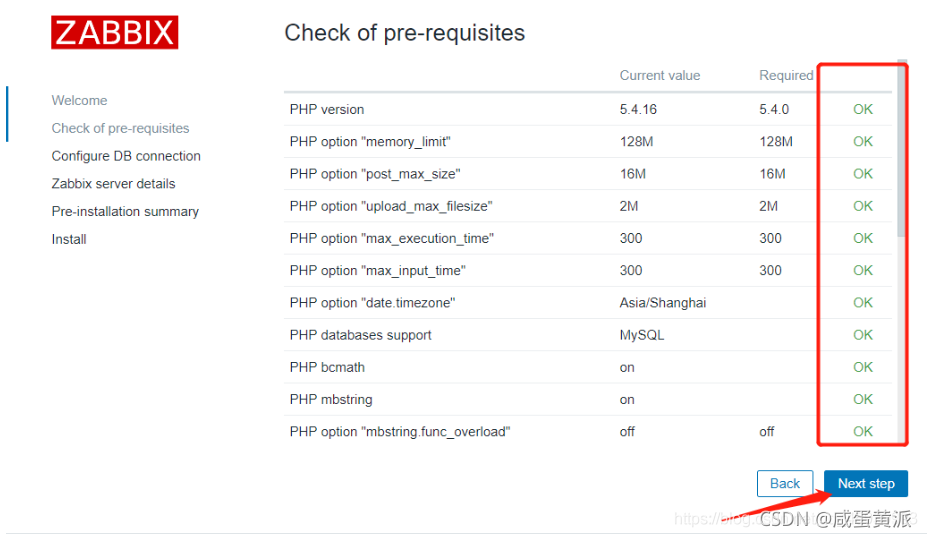This screenshot has width=927, height=537.
Task: Click OK status for mbstring.func_overload
Action: (863, 432)
